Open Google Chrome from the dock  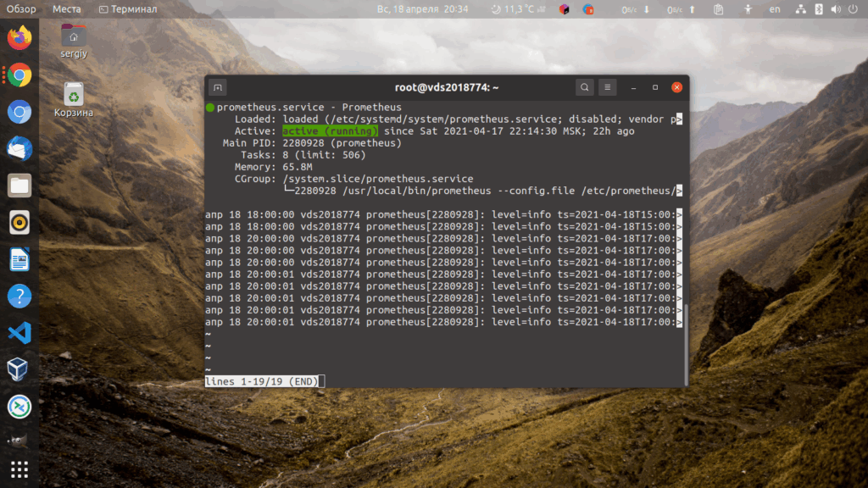[19, 75]
